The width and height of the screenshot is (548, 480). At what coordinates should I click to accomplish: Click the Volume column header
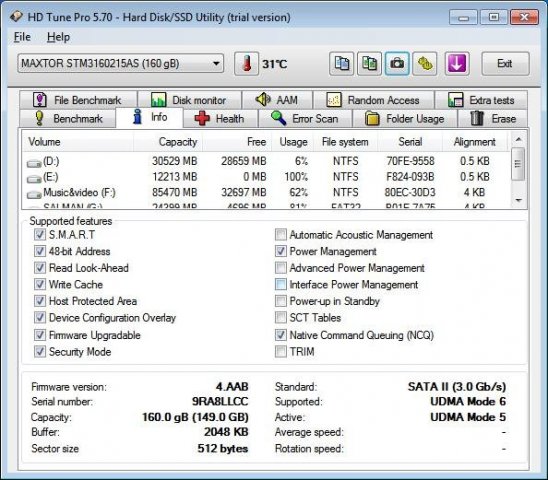(78, 142)
